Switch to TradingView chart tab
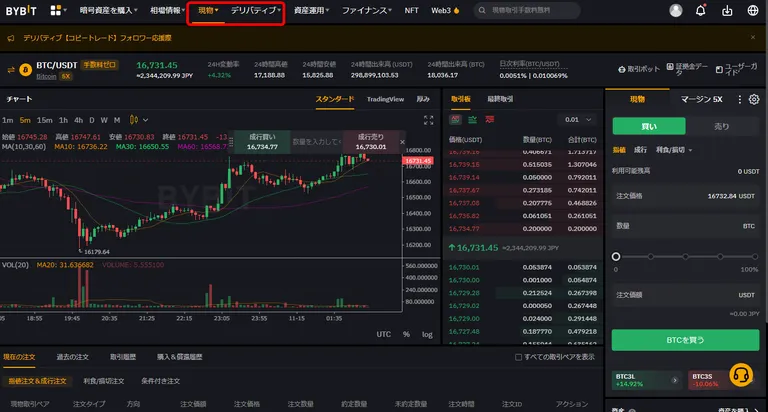This screenshot has width=768, height=412. pos(385,99)
